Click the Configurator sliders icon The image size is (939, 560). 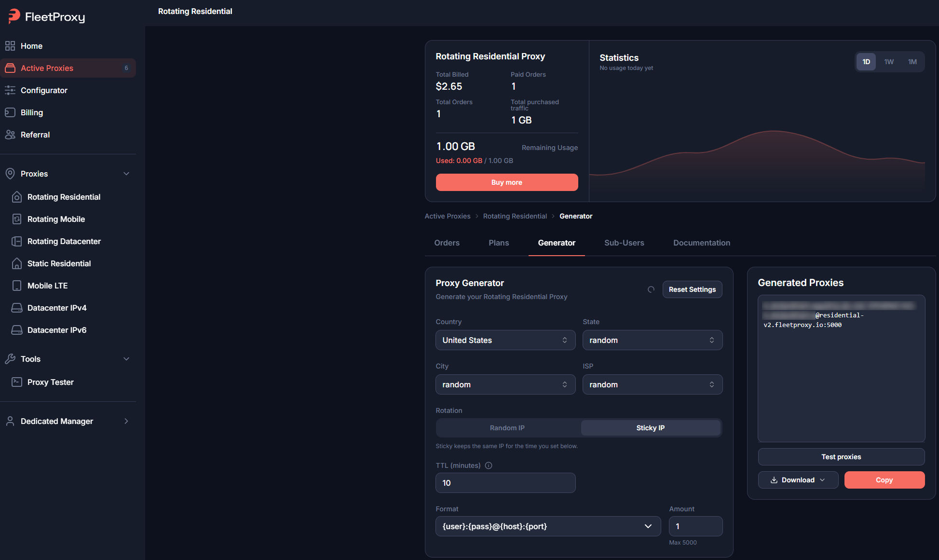click(10, 90)
